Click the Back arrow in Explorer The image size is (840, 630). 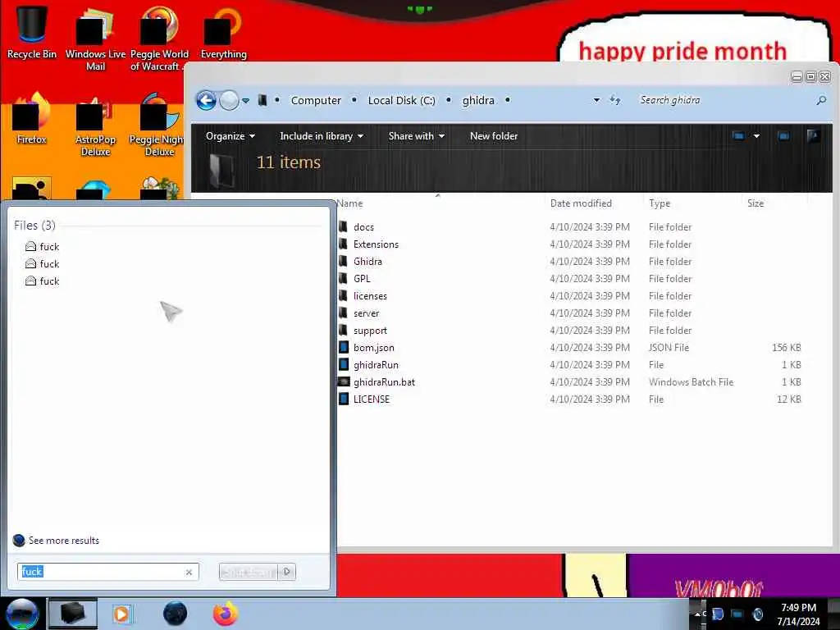(x=206, y=100)
